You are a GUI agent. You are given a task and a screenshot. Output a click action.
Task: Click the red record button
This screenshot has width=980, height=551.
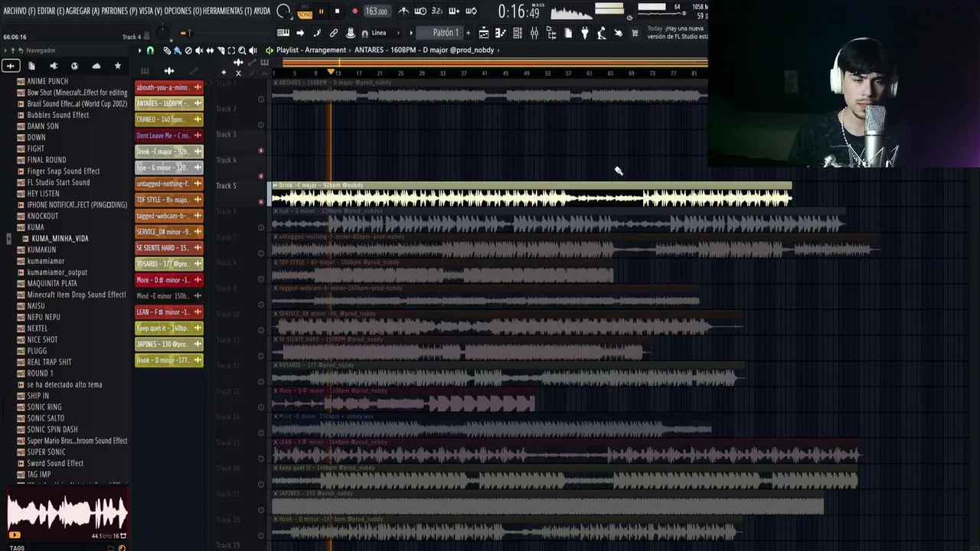pos(354,11)
